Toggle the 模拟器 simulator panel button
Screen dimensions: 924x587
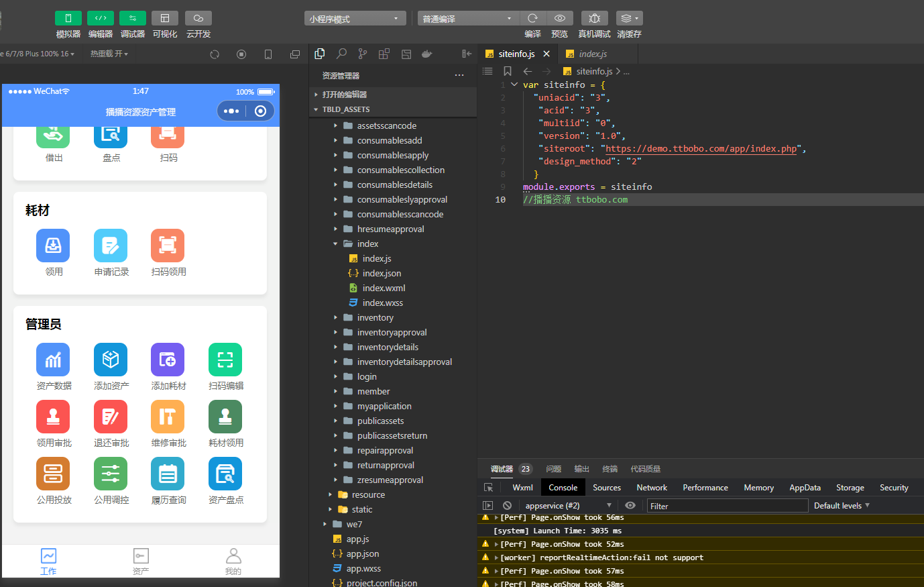click(68, 18)
